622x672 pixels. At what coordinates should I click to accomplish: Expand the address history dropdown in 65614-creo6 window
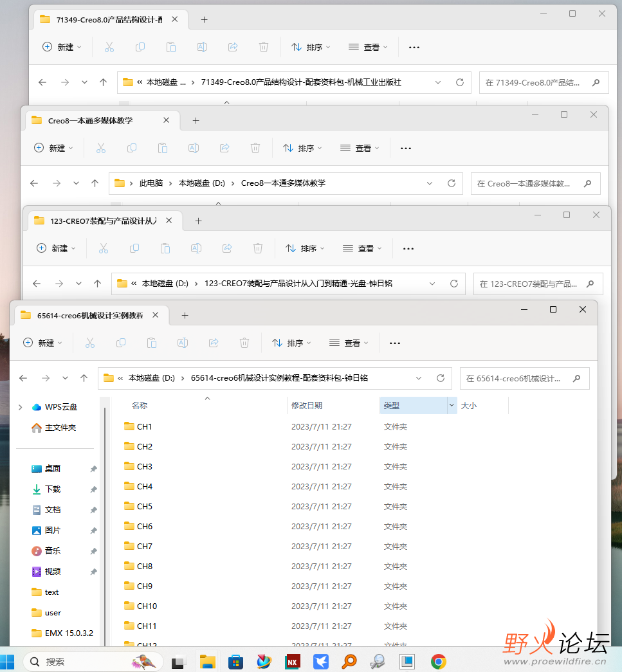pyautogui.click(x=419, y=378)
